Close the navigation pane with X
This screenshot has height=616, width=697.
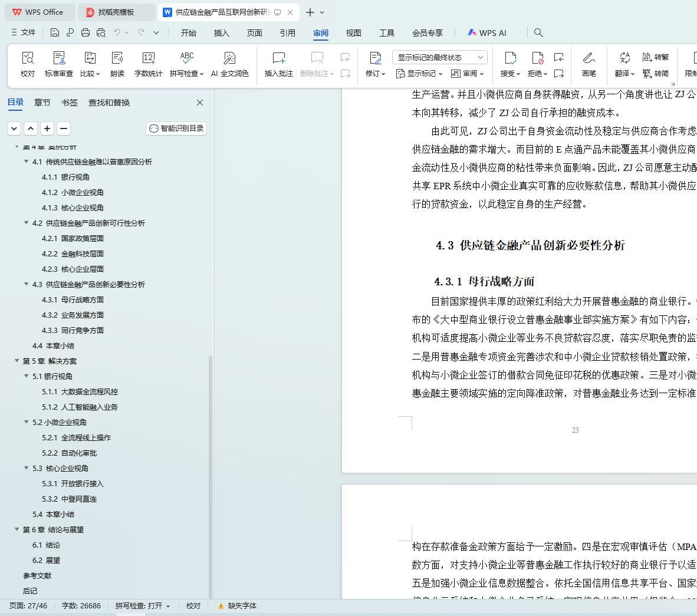(x=200, y=103)
